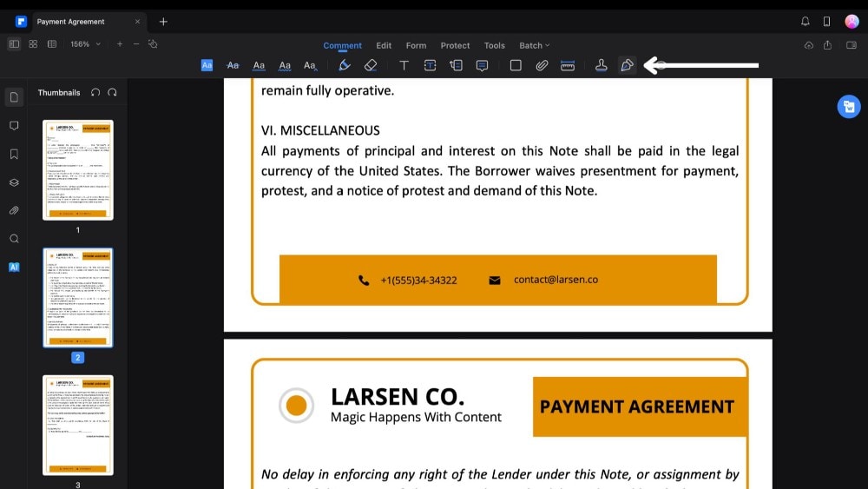Image resolution: width=868 pixels, height=489 pixels.
Task: Open page 1 thumbnail
Action: [78, 170]
